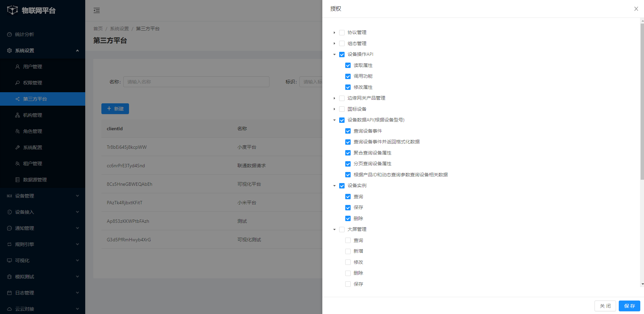Click the 日志管理 calendar icon
The width and height of the screenshot is (644, 314).
(x=9, y=293)
